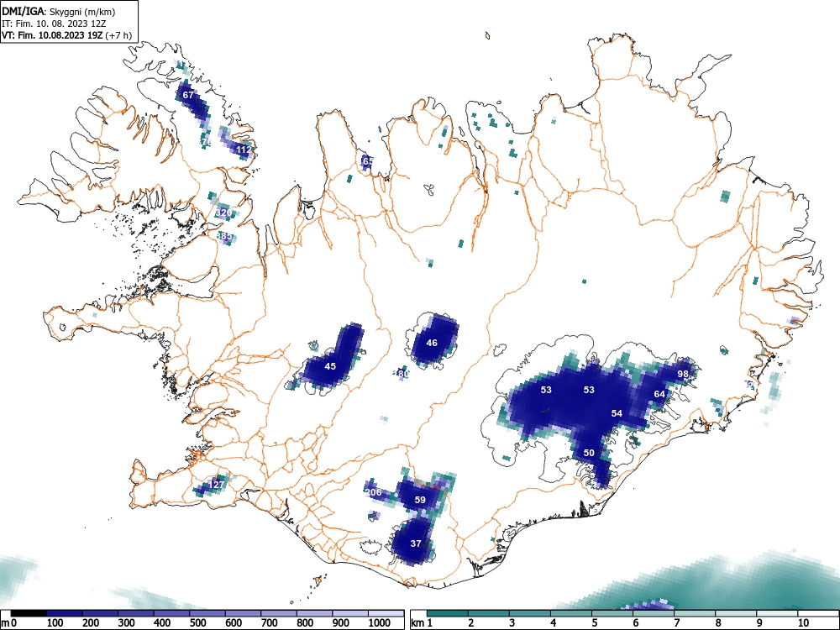
Task: Click the legend swatch between 100 and 200
Action: pos(65,613)
